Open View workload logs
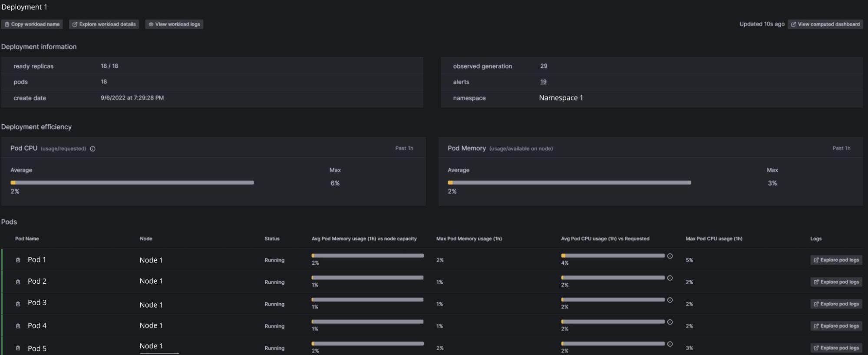Screen dimensions: 868x355 tap(174, 24)
